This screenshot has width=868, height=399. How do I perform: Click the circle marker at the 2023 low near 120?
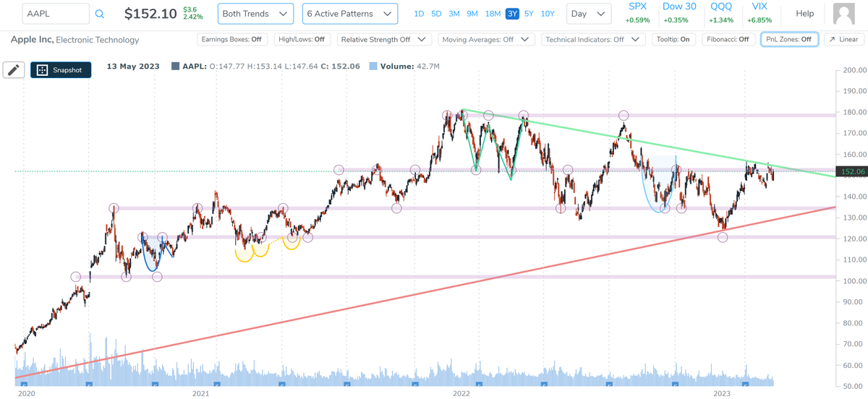pos(722,237)
